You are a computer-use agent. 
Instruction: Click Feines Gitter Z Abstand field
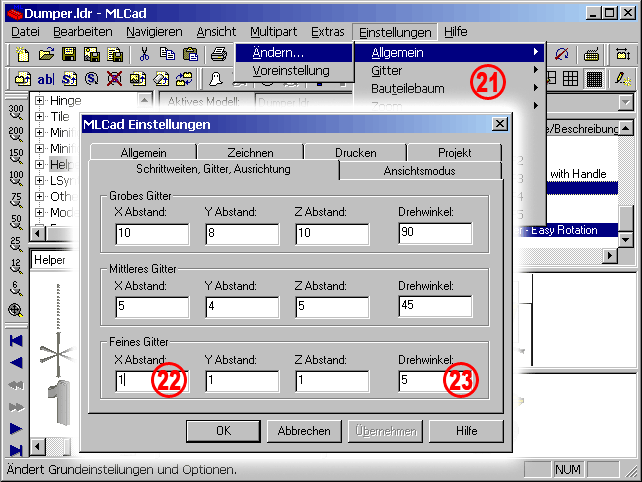[x=332, y=381]
